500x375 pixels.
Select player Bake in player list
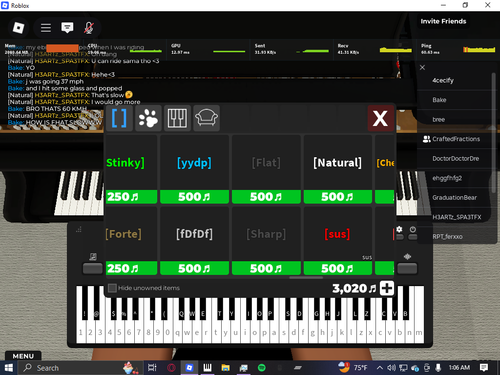tap(455, 100)
